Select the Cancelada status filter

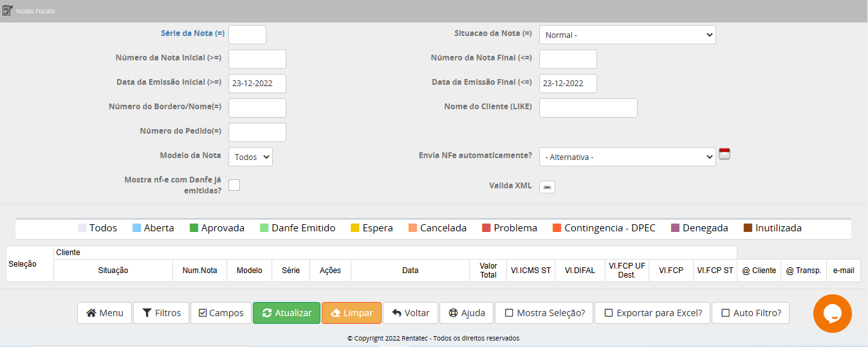(437, 228)
